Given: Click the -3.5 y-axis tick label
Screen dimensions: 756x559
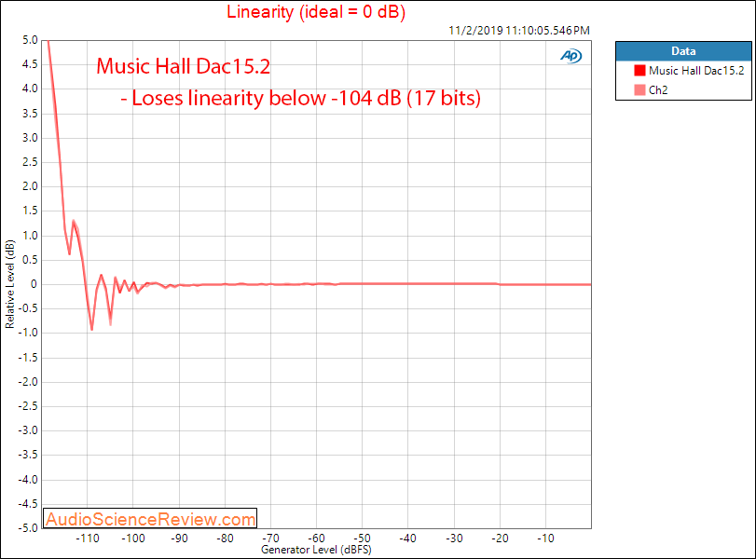Looking at the screenshot, I should (x=28, y=455).
